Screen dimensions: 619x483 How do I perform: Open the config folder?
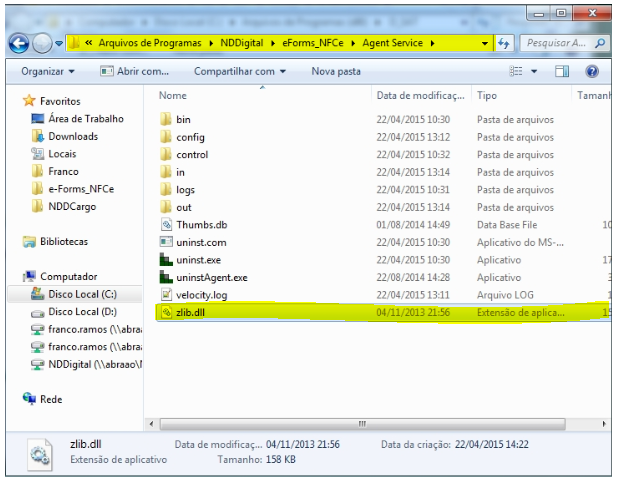coord(190,137)
